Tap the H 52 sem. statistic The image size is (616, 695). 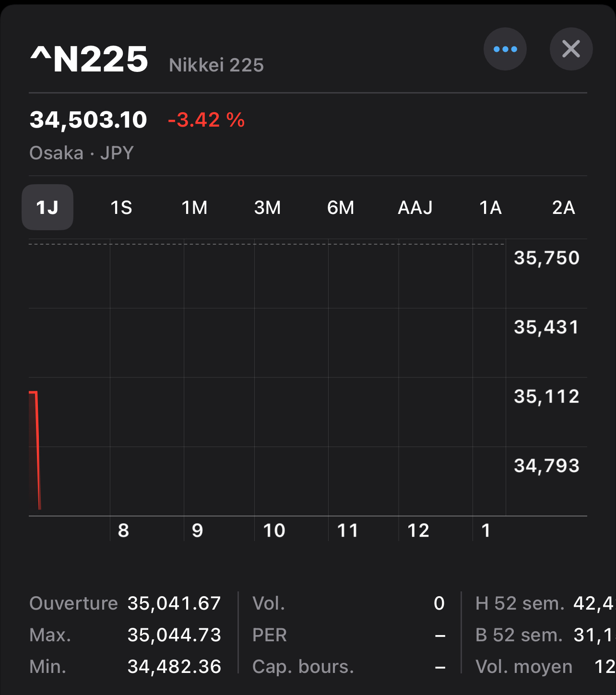[520, 603]
